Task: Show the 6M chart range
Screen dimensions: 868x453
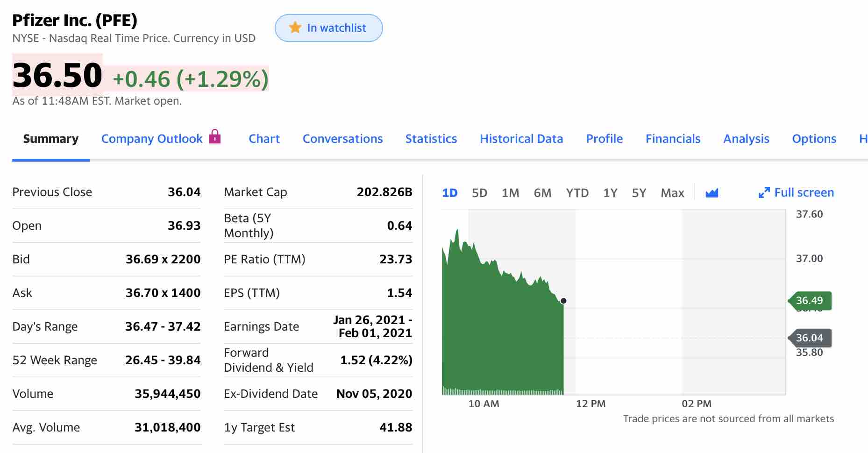Action: 542,193
